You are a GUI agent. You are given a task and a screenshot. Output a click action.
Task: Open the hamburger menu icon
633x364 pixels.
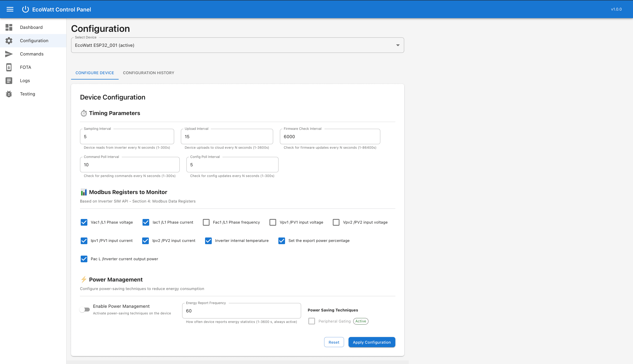(x=10, y=9)
